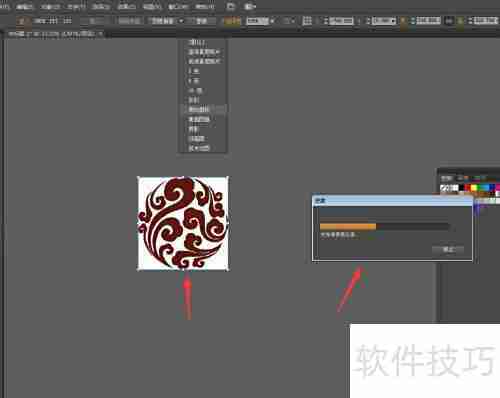Select the black swatch in Swatches panel
Image resolution: width=500 pixels, height=398 pixels.
[462, 188]
